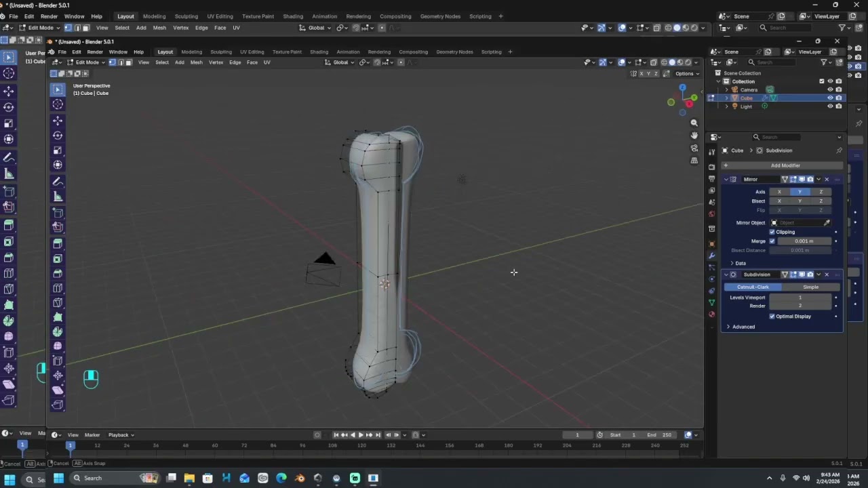868x488 pixels.
Task: Click the pan hand gizmo in viewport
Action: 694,136
